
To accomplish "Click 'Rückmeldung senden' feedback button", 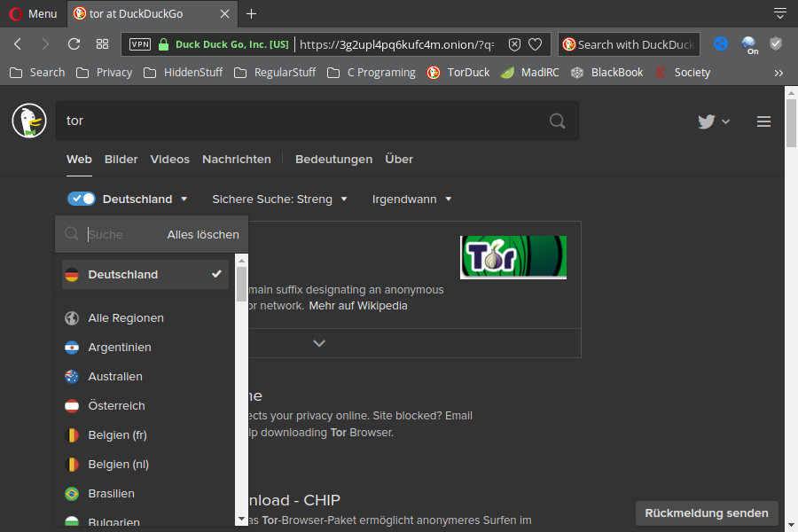I will 707,513.
